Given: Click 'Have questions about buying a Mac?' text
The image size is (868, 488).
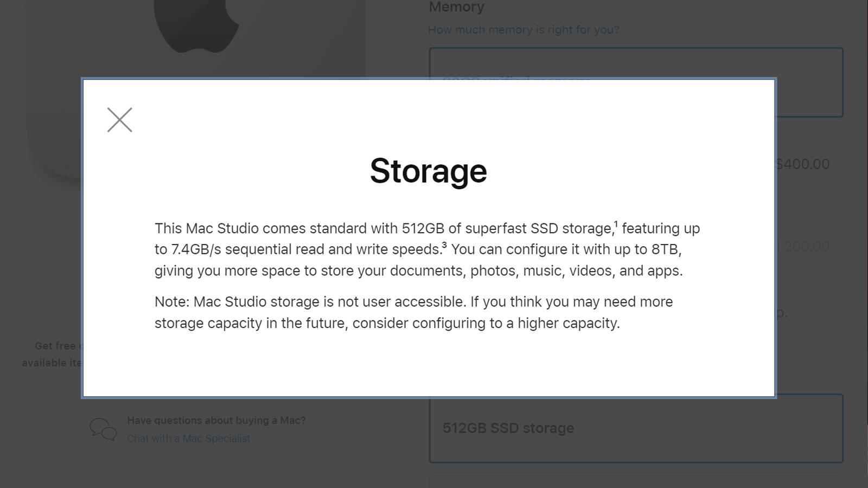Looking at the screenshot, I should [x=216, y=420].
